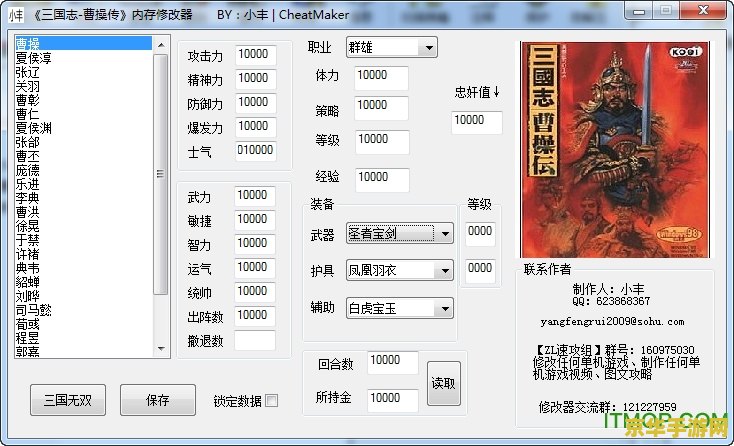Click the weapon level field beside 圣者宝剑
The image size is (734, 446).
coord(480,234)
